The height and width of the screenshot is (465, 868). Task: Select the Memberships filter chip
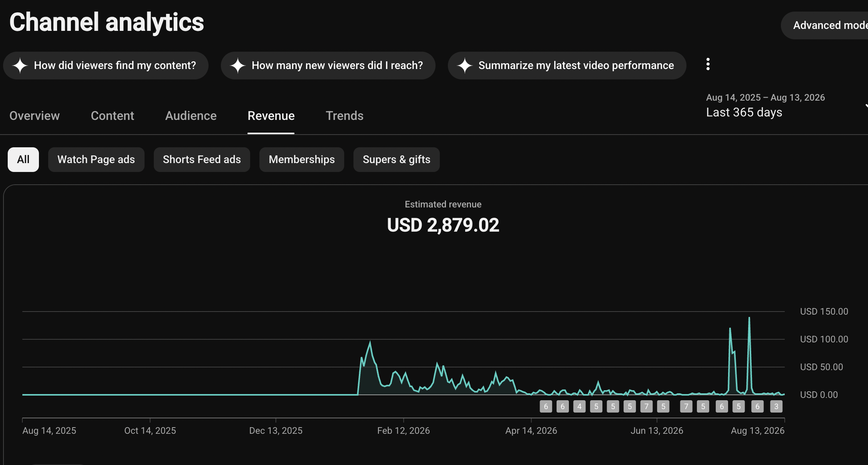302,160
